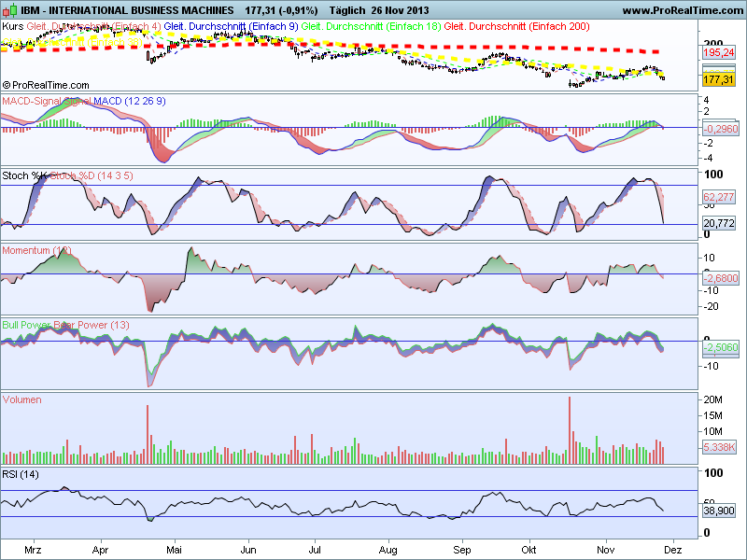Click the 20M volume axis value
This screenshot has width=747, height=560.
[712, 399]
